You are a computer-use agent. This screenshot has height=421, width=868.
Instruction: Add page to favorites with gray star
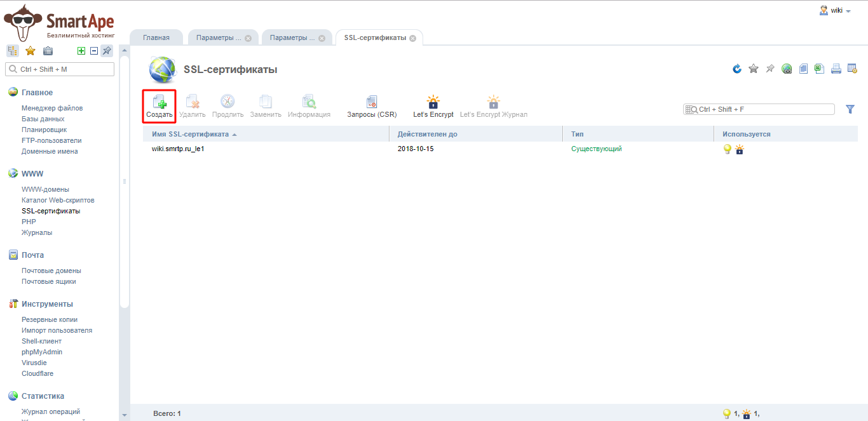coord(754,69)
